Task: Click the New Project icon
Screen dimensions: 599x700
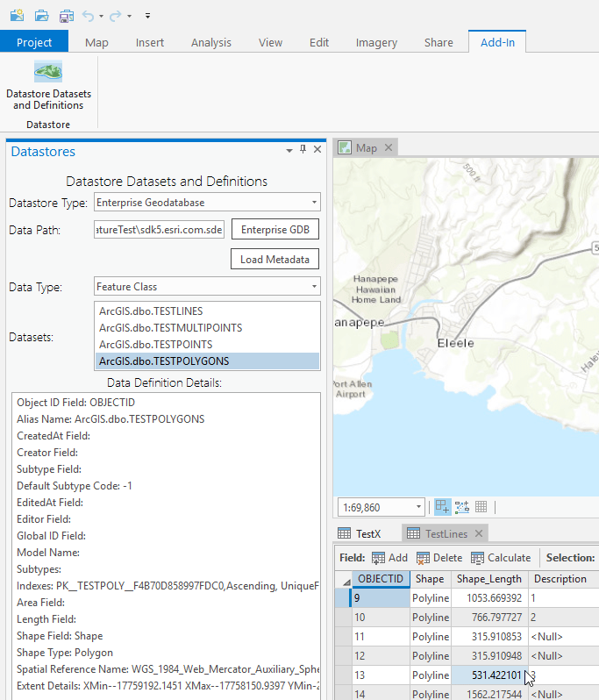Action: (16, 16)
